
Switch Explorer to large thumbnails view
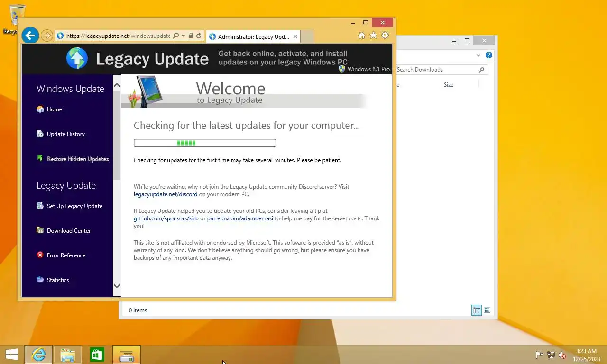tap(487, 310)
